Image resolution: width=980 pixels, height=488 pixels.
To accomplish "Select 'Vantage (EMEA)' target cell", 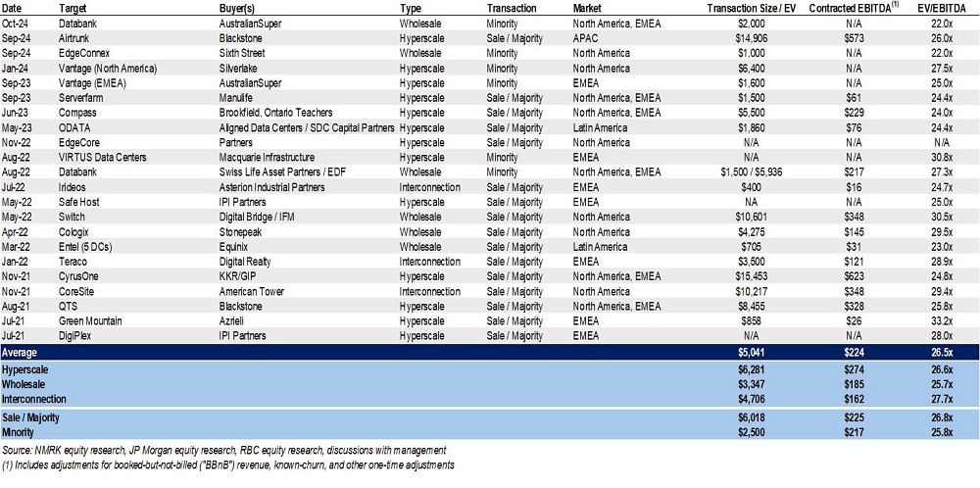I will point(91,83).
